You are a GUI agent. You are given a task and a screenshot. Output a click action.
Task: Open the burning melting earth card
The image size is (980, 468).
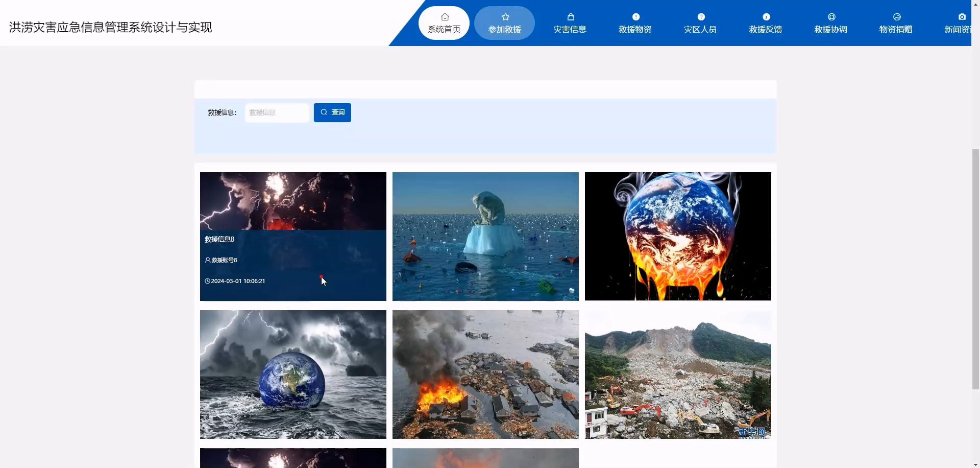tap(678, 236)
